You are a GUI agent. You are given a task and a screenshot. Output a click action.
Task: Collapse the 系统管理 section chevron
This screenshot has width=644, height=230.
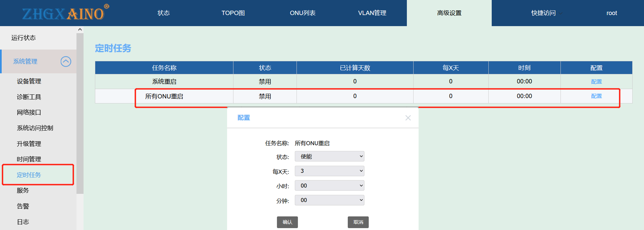pyautogui.click(x=66, y=62)
